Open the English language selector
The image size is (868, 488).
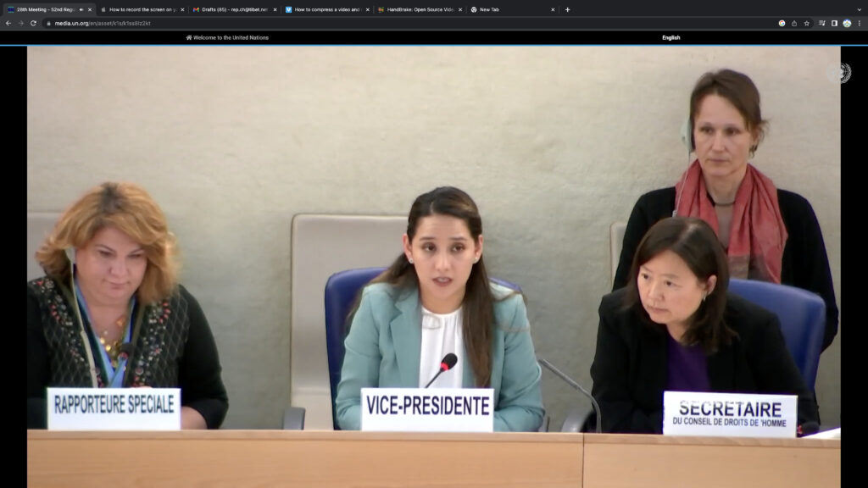coord(671,37)
